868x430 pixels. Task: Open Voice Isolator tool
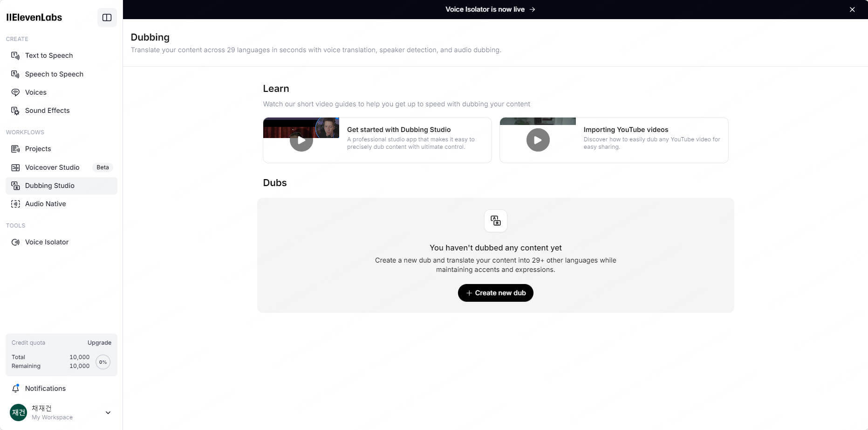(62, 242)
